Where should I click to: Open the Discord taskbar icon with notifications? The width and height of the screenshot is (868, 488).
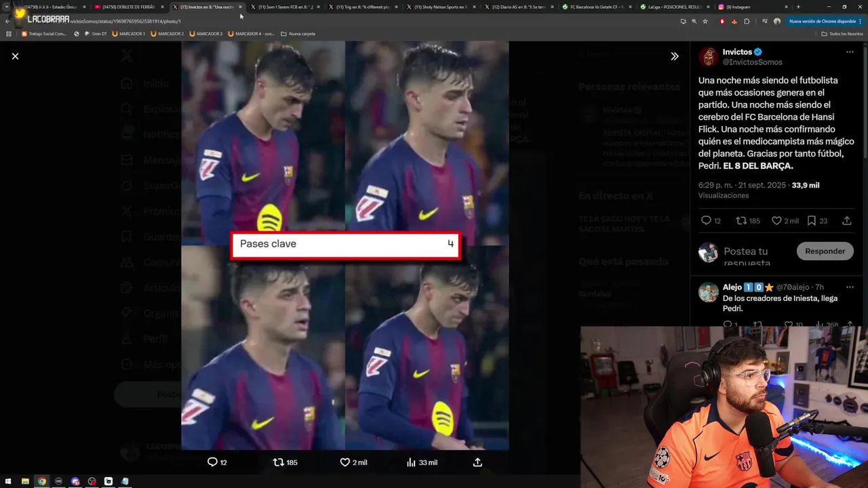(75, 481)
